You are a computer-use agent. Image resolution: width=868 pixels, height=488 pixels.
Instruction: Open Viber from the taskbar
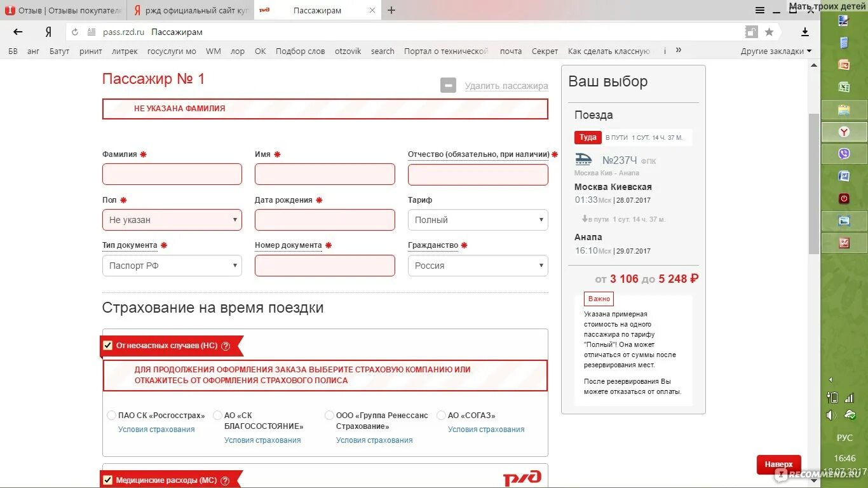[x=844, y=154]
